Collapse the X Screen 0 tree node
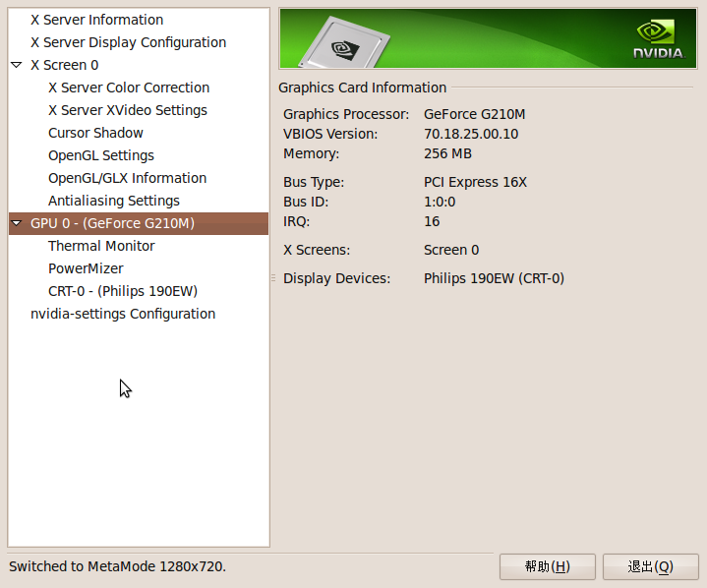The height and width of the screenshot is (588, 707). (x=17, y=65)
